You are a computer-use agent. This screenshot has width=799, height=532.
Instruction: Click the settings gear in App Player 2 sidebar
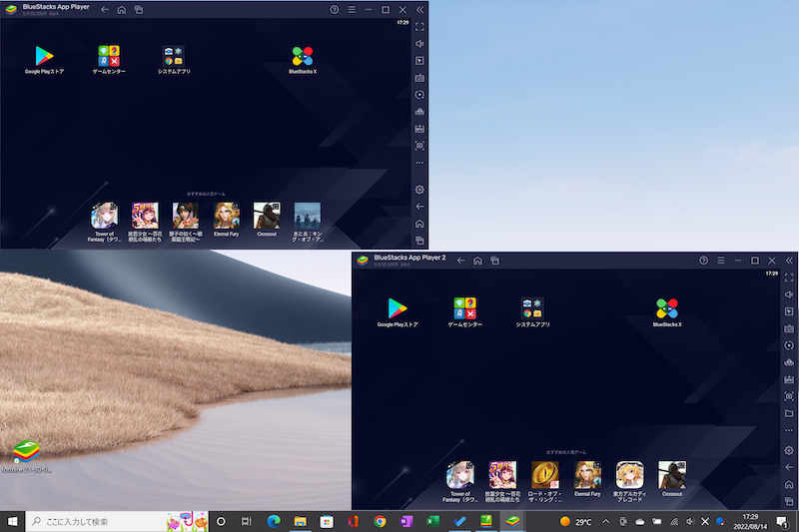tap(789, 450)
